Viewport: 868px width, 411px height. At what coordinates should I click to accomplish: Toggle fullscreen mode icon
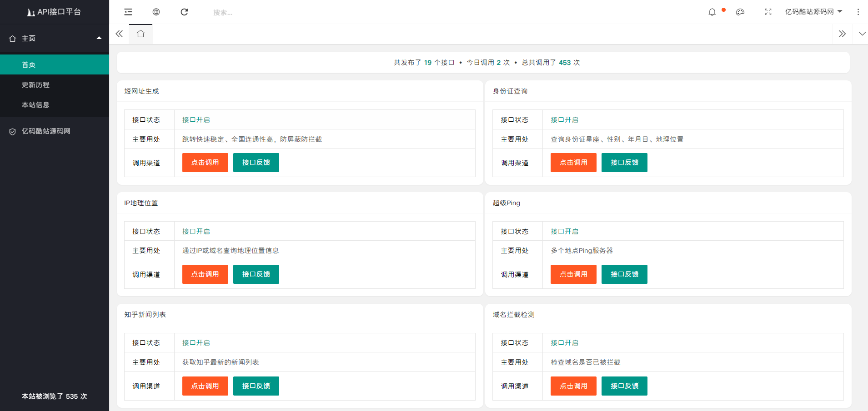click(768, 12)
